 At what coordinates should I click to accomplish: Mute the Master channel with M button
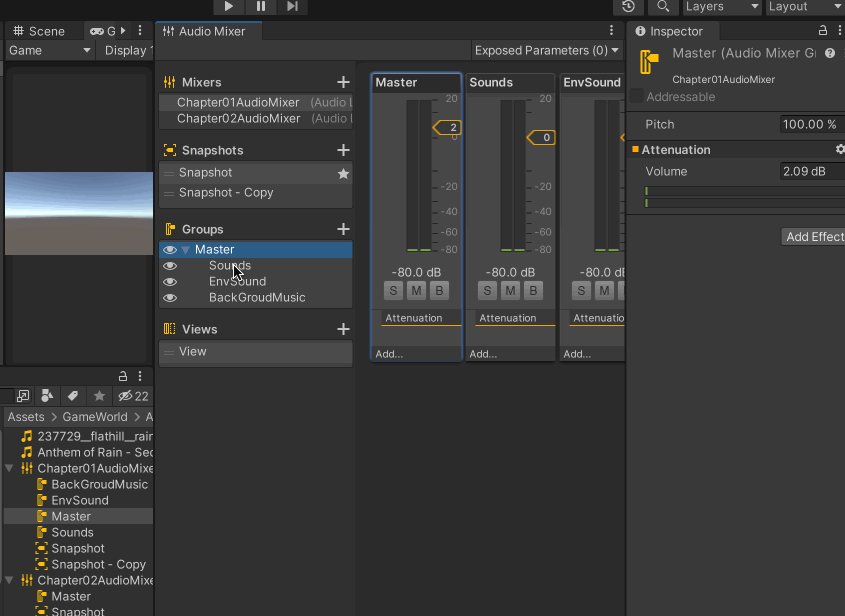(x=416, y=291)
